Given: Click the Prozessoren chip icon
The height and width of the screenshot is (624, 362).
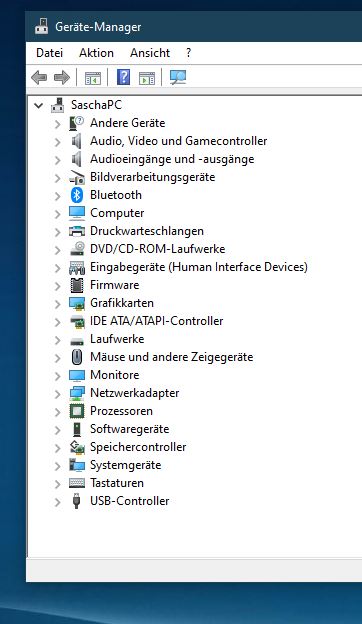Looking at the screenshot, I should pos(77,411).
